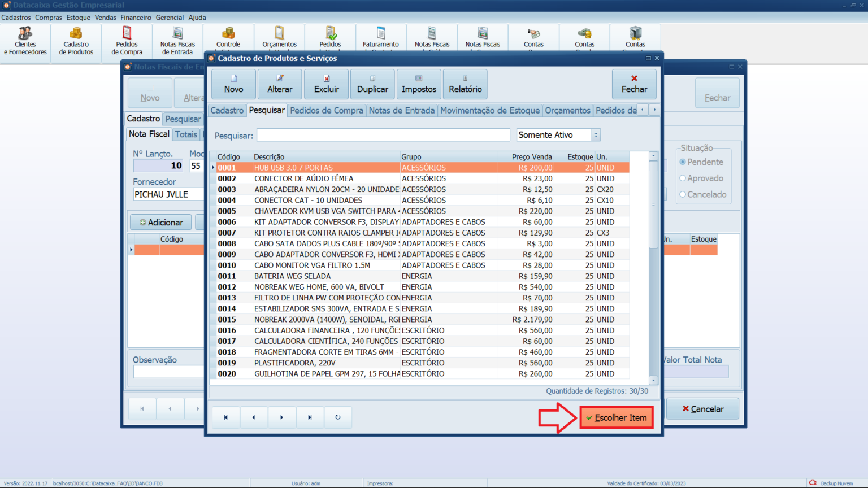Click the Excluir product button
Screen dimensions: 868x488
point(326,84)
